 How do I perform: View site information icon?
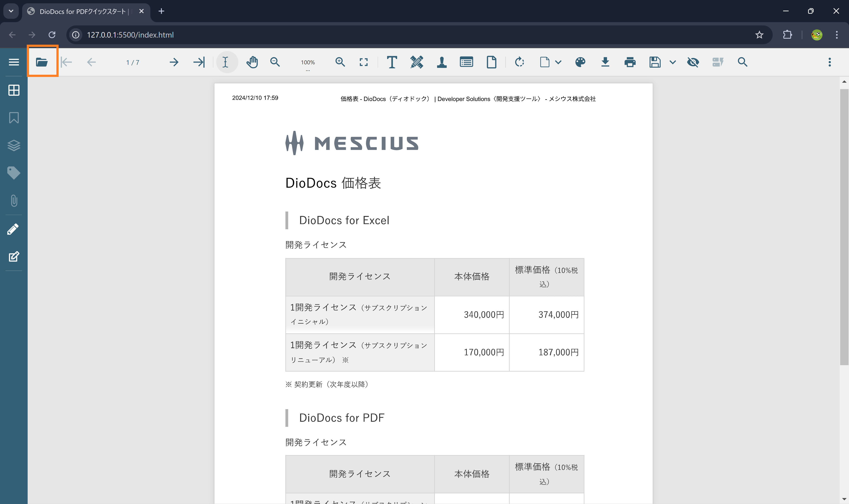(76, 35)
